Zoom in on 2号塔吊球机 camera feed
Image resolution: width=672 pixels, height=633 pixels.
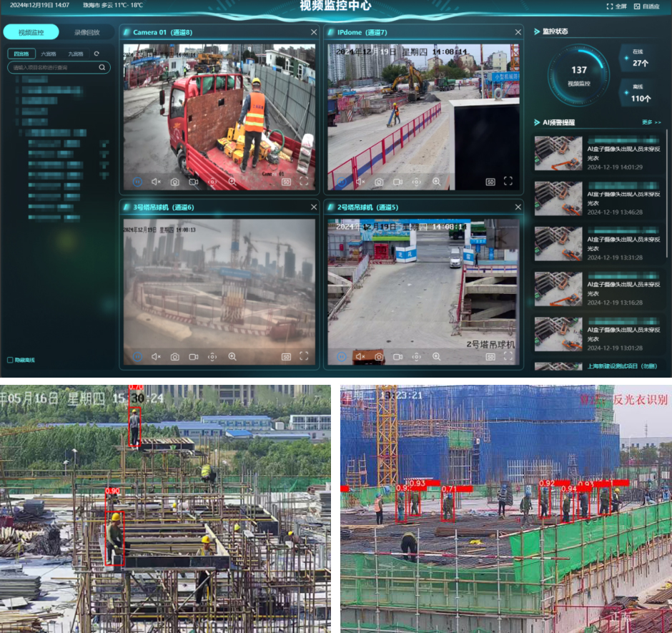tap(436, 356)
